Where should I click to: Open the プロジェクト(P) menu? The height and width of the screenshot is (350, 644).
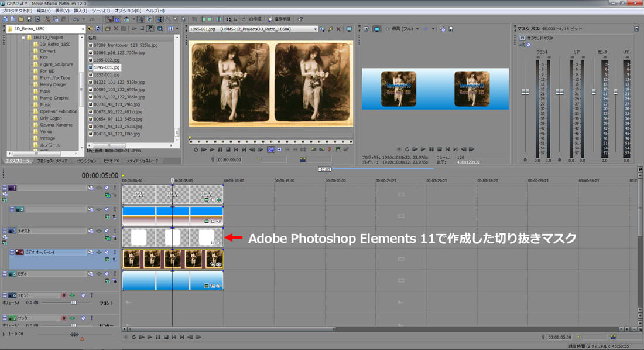[x=17, y=11]
